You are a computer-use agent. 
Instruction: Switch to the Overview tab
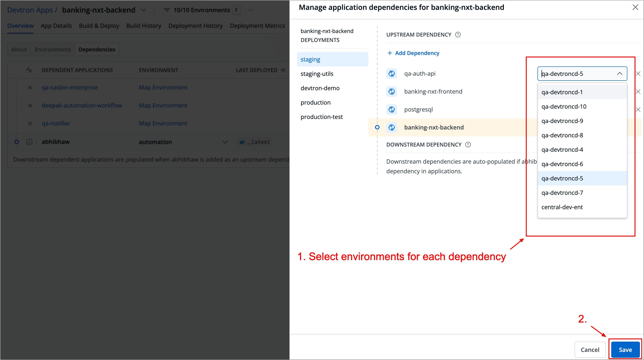pos(20,26)
